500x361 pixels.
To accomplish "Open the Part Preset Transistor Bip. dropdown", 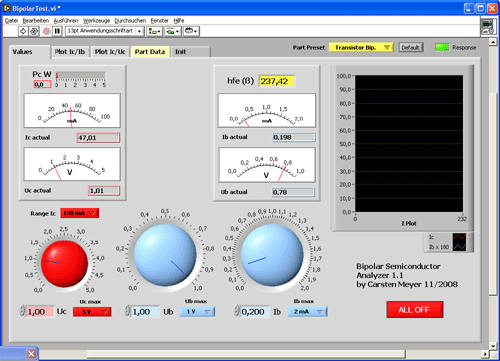I will point(361,47).
